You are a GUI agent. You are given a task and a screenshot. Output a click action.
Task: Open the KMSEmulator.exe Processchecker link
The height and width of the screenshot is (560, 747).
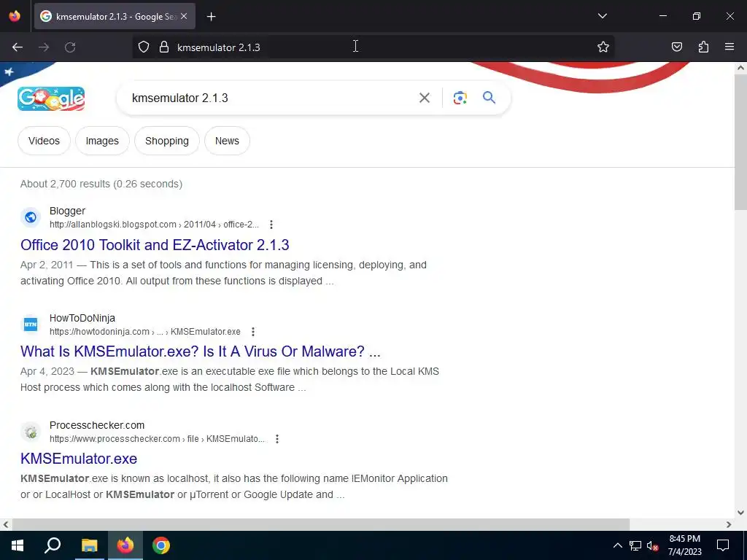[79, 459]
